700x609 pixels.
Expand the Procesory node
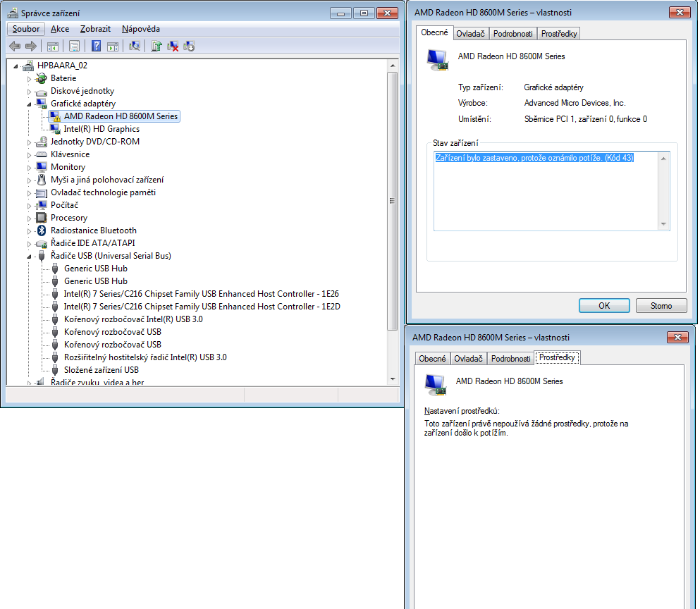[x=30, y=219]
